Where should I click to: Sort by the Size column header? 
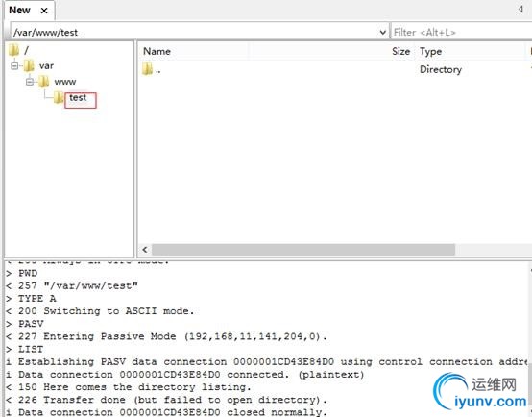400,51
